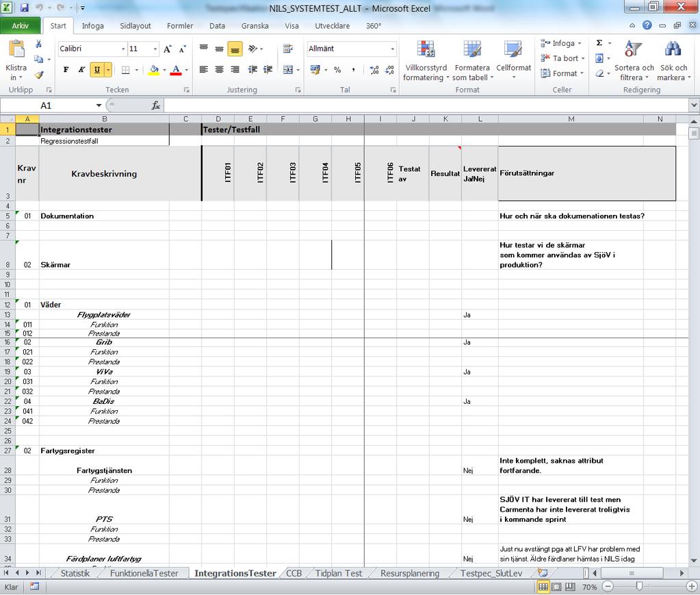Viewport: 700px width, 595px height.
Task: Click merge and center cells icon
Action: click(x=288, y=69)
